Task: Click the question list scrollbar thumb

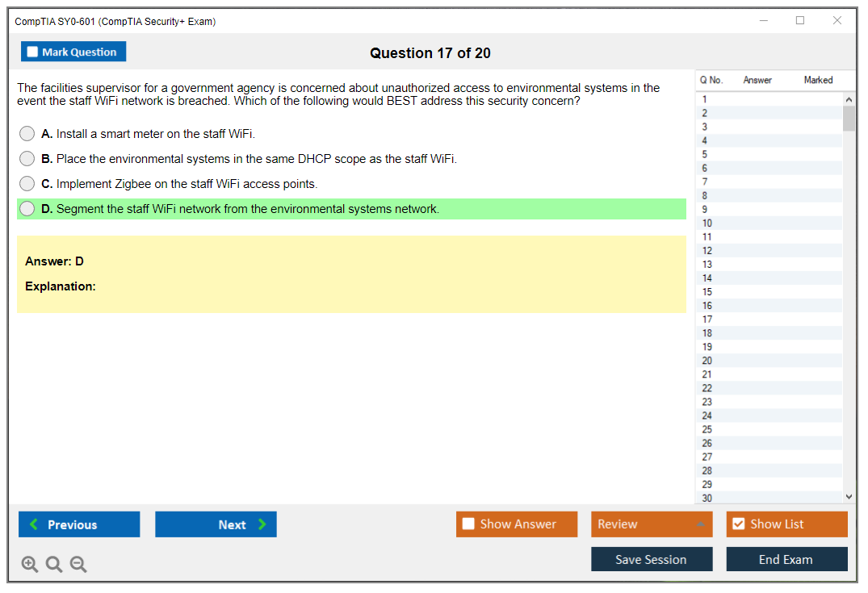Action: click(x=849, y=119)
